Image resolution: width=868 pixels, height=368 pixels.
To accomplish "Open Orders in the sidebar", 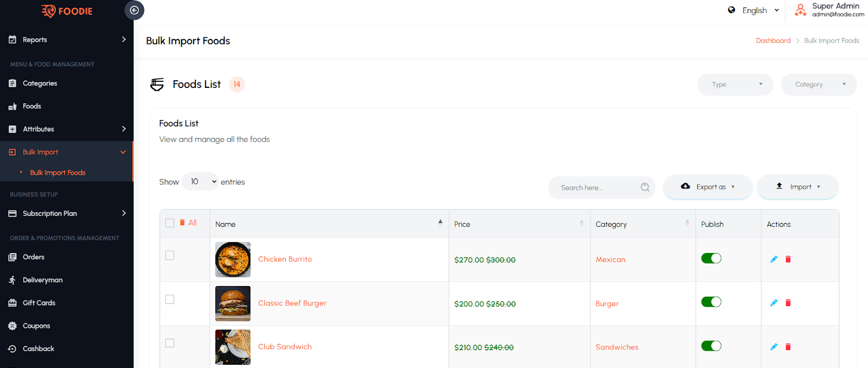I will tap(34, 257).
